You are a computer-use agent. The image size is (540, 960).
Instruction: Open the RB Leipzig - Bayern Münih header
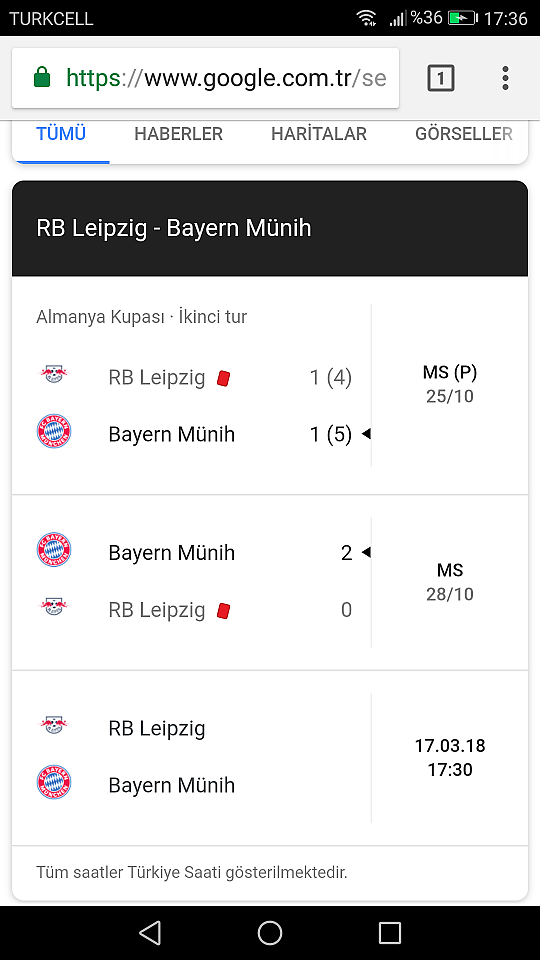[x=269, y=228]
